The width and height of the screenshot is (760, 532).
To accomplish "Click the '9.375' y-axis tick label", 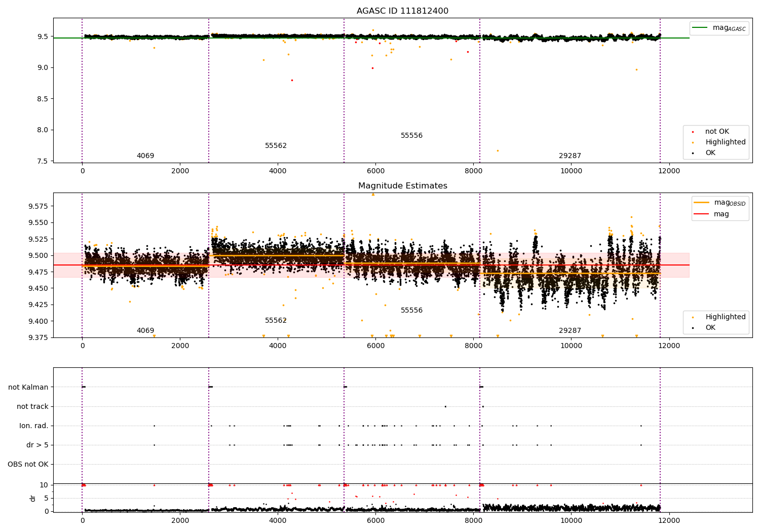I will tap(39, 337).
